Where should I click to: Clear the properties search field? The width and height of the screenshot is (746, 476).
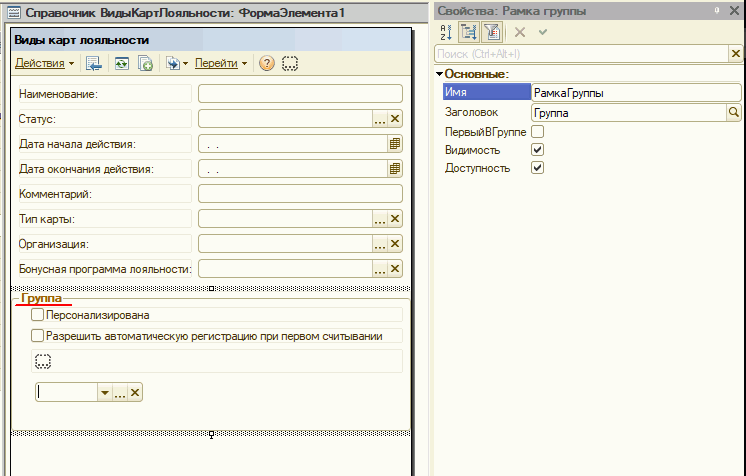tap(736, 54)
